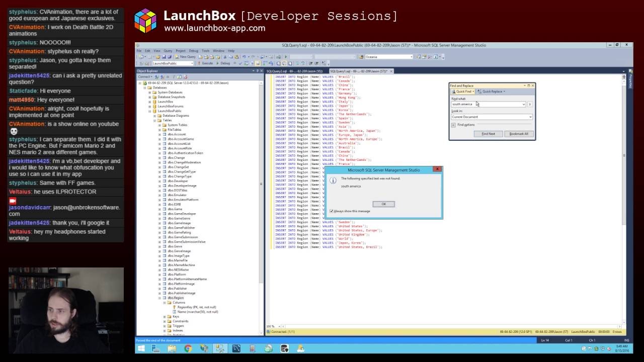Viewport: 644px width, 362px height.
Task: Click the RegionKey column entry
Action: coord(197,307)
